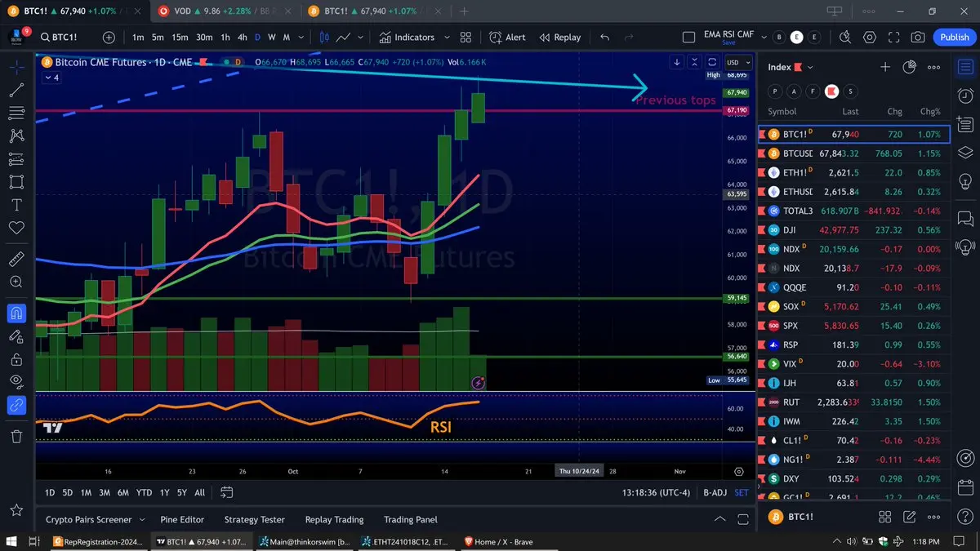Image resolution: width=980 pixels, height=551 pixels.
Task: Toggle the B-ADJ back adjustment
Action: tap(715, 492)
